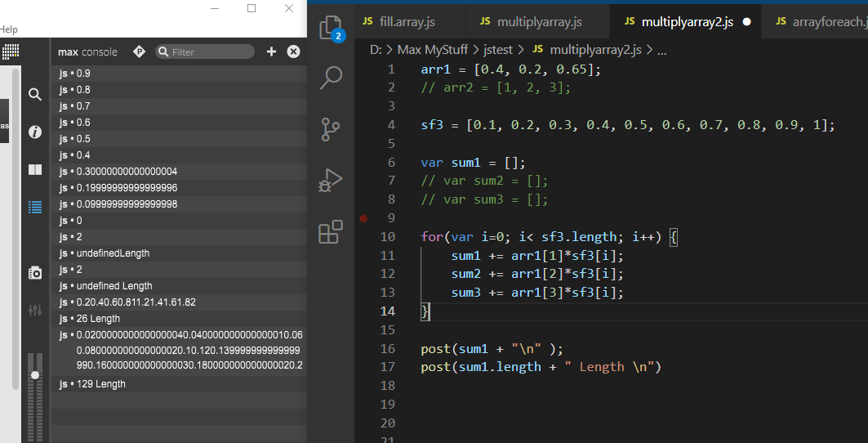Open Max reference book icon

(35, 170)
